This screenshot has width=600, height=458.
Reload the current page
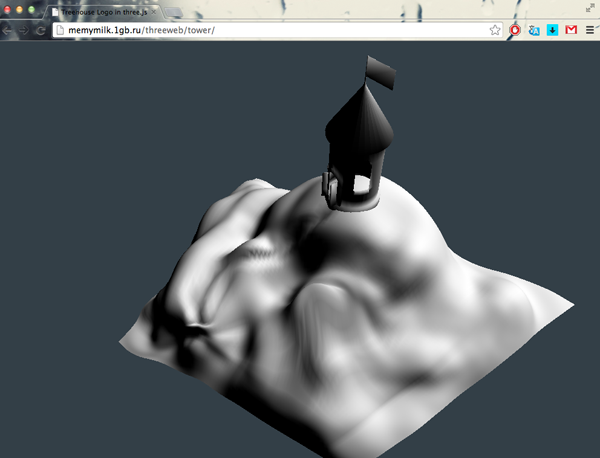pyautogui.click(x=39, y=30)
